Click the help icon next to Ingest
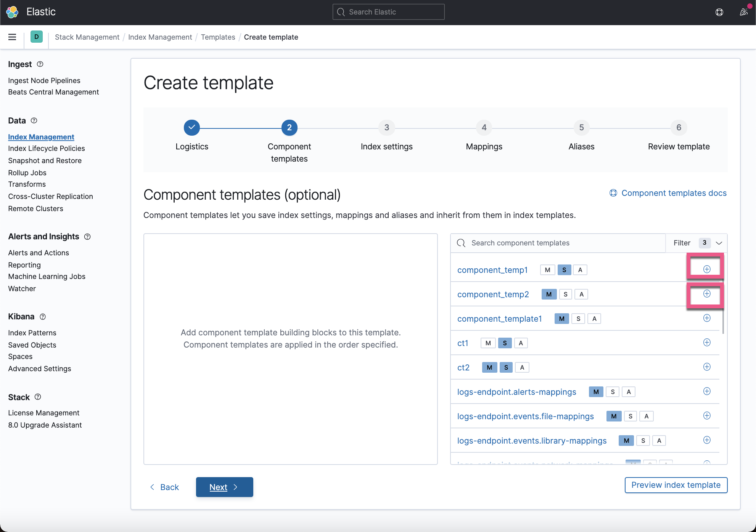756x532 pixels. coord(40,64)
